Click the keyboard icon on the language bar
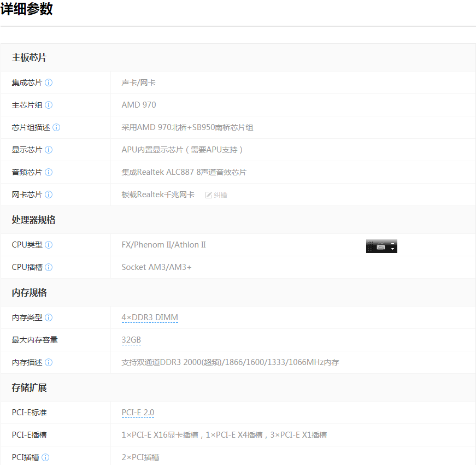The image size is (476, 465). coord(381,246)
